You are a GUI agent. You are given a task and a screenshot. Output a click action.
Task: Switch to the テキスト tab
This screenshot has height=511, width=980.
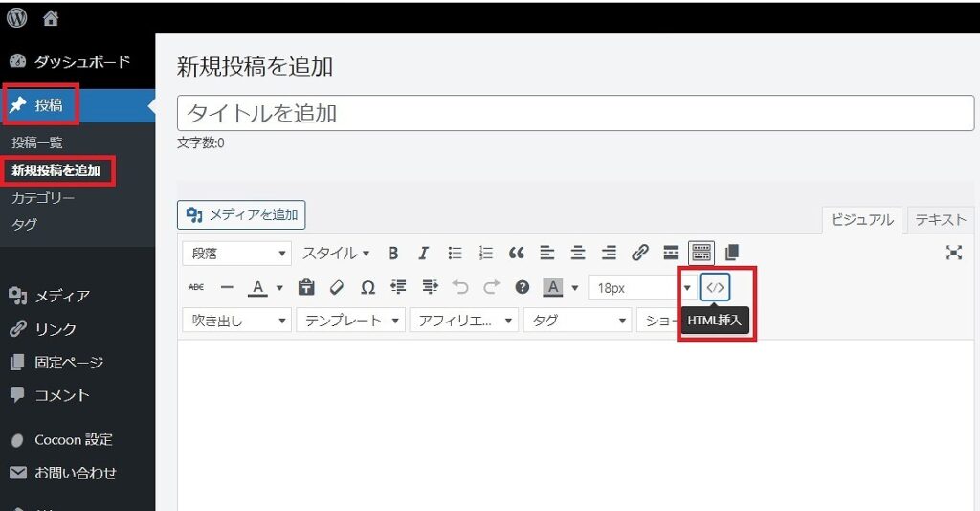coord(941,220)
